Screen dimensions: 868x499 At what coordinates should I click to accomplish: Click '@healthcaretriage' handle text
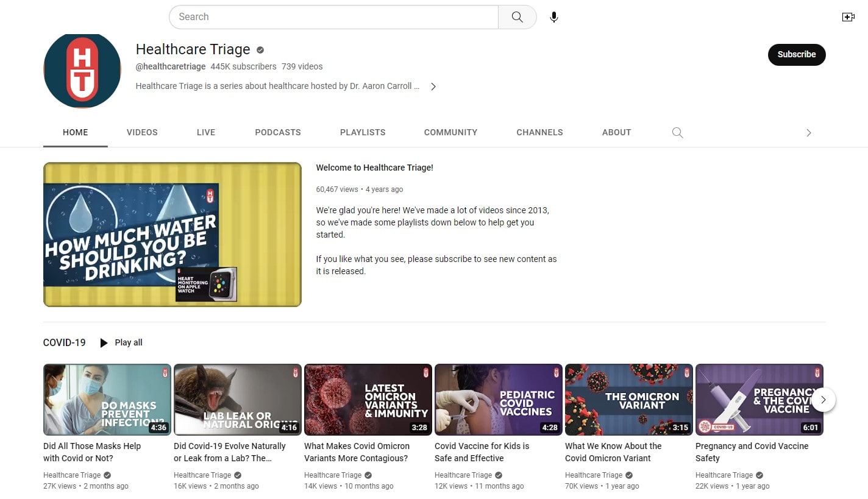pyautogui.click(x=170, y=66)
